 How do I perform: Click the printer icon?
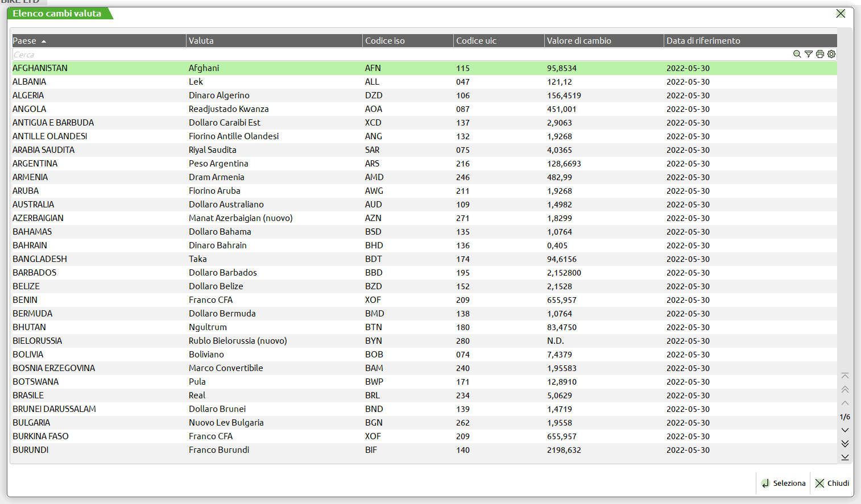819,54
